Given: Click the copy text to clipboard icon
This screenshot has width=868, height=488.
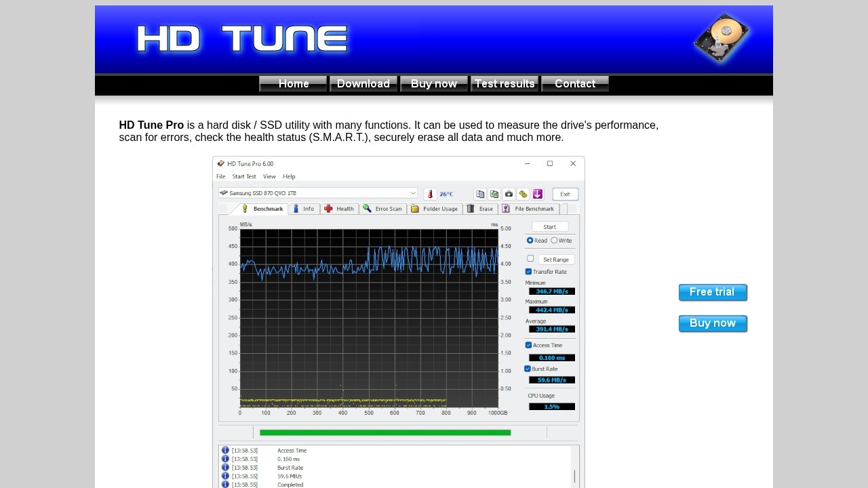Looking at the screenshot, I should pos(480,194).
